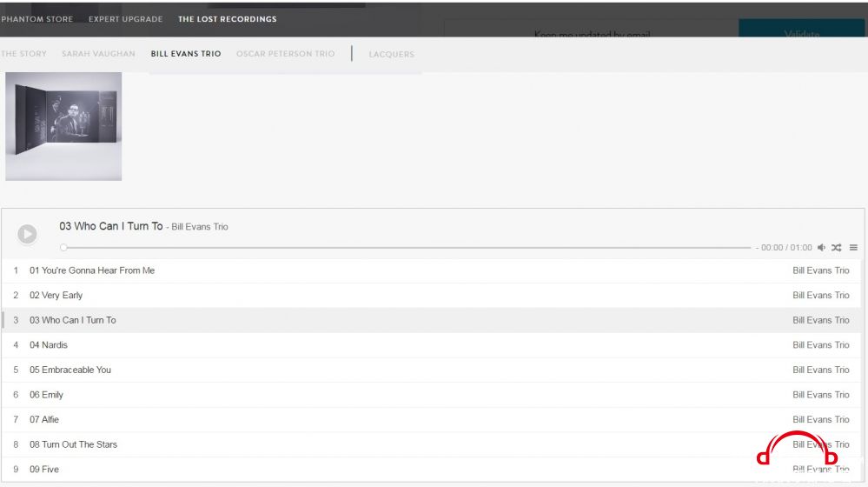Play track 02 Very Early
Image resolution: width=868 pixels, height=487 pixels.
431,296
